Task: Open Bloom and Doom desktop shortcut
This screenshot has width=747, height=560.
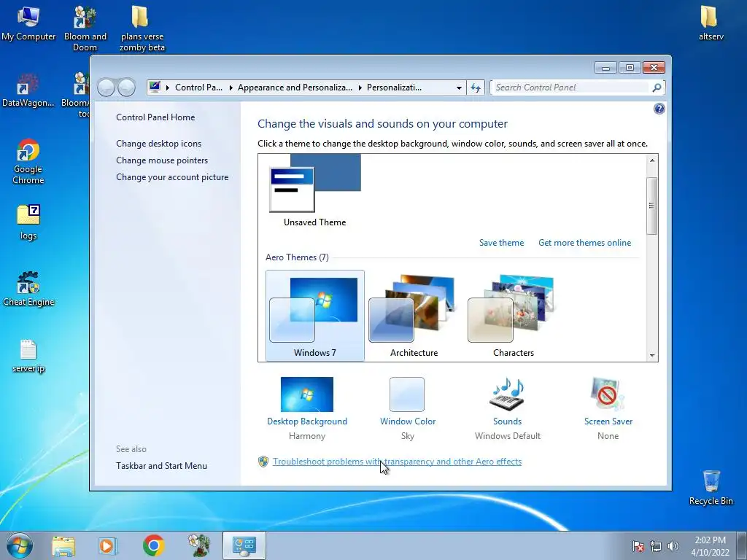Action: [x=85, y=28]
